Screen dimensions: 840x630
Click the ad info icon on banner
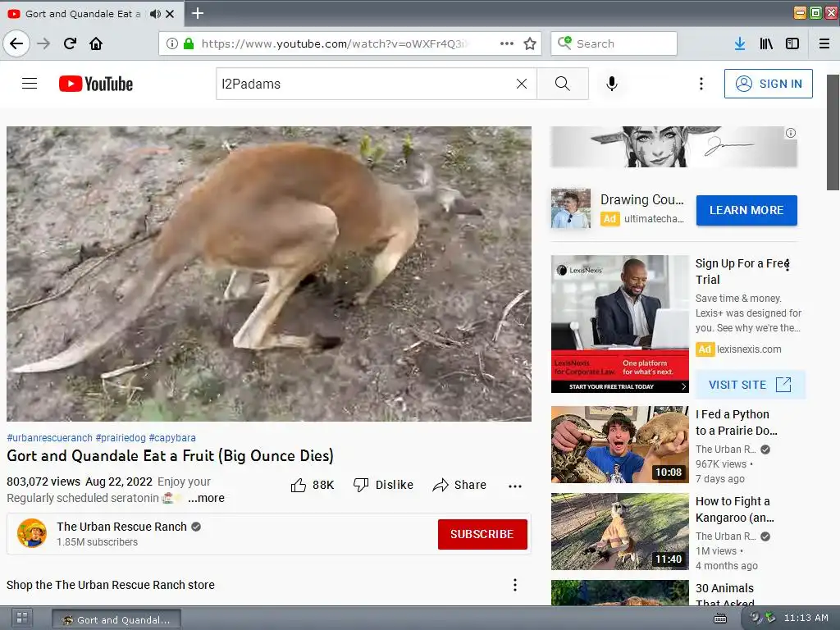[x=791, y=133]
